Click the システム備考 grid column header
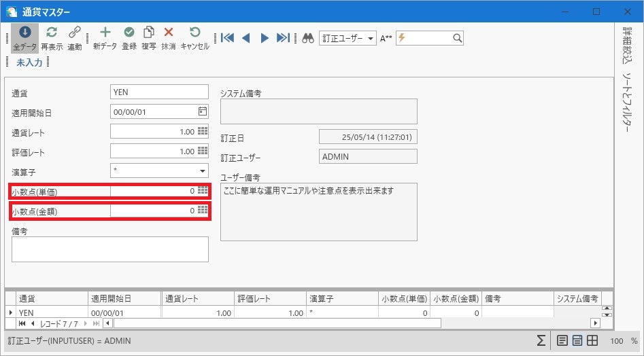 (577, 298)
